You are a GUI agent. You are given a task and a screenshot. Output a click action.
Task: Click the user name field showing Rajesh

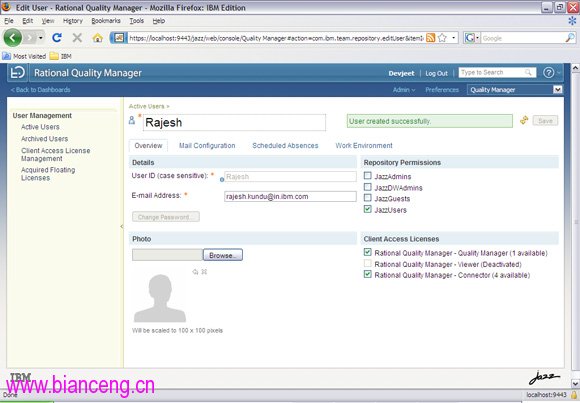[x=235, y=122]
